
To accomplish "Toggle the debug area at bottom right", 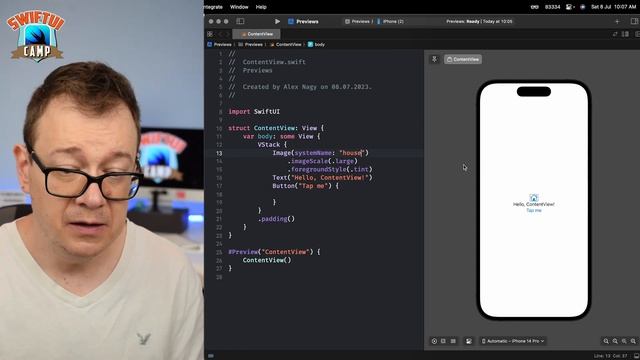I will click(x=636, y=356).
